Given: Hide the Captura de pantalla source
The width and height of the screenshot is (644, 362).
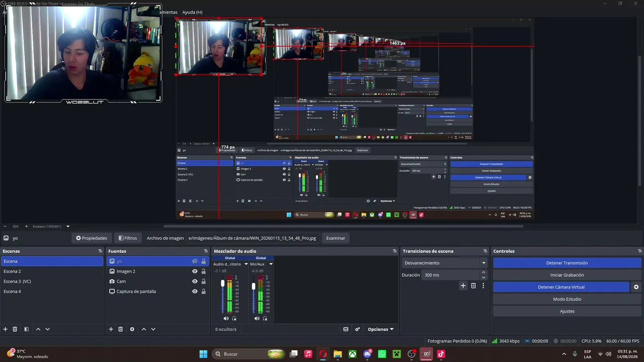Looking at the screenshot, I should click(x=195, y=292).
